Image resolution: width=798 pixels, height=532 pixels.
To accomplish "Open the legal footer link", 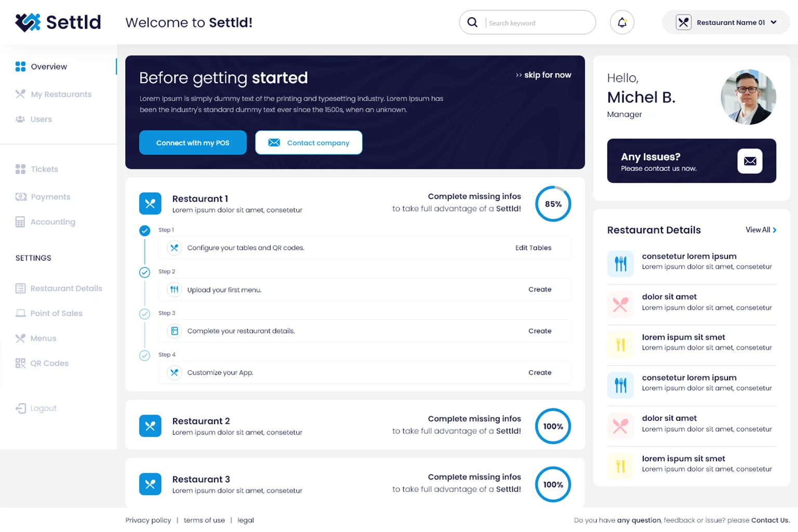I will click(x=246, y=520).
